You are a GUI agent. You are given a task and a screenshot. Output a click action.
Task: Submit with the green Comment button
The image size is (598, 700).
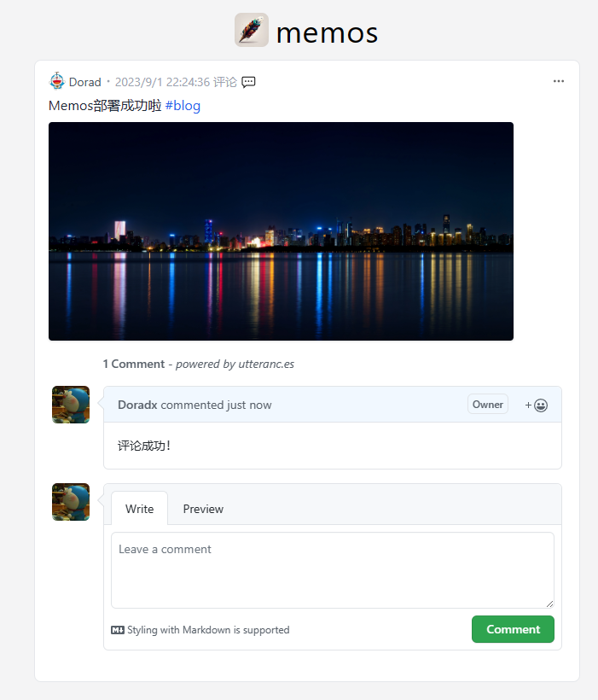(x=514, y=629)
